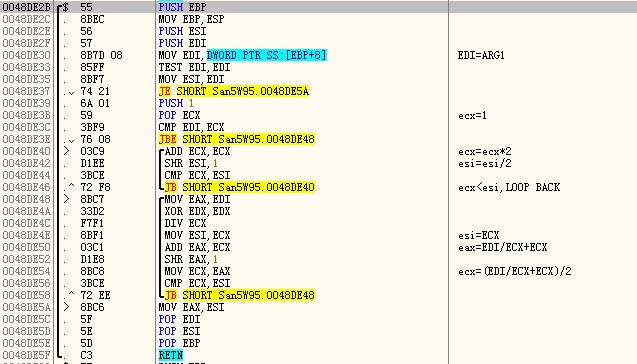Click hex byte C3
637x364 pixels.
coord(86,355)
